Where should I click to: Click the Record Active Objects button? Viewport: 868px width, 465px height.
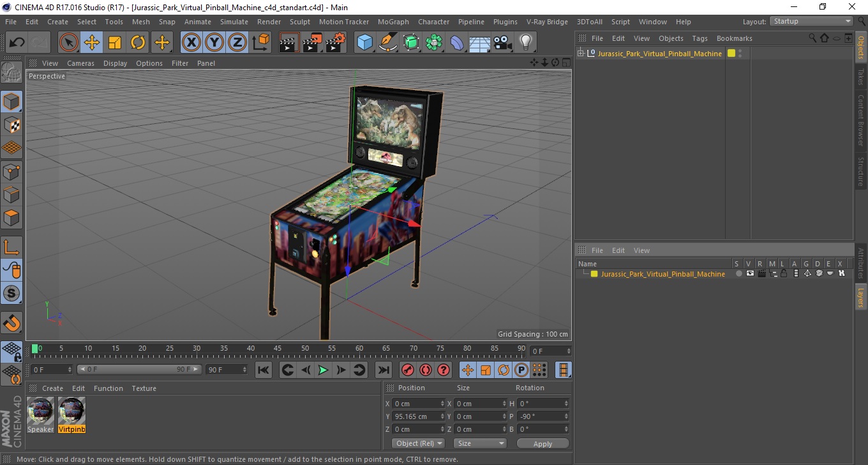pos(407,370)
